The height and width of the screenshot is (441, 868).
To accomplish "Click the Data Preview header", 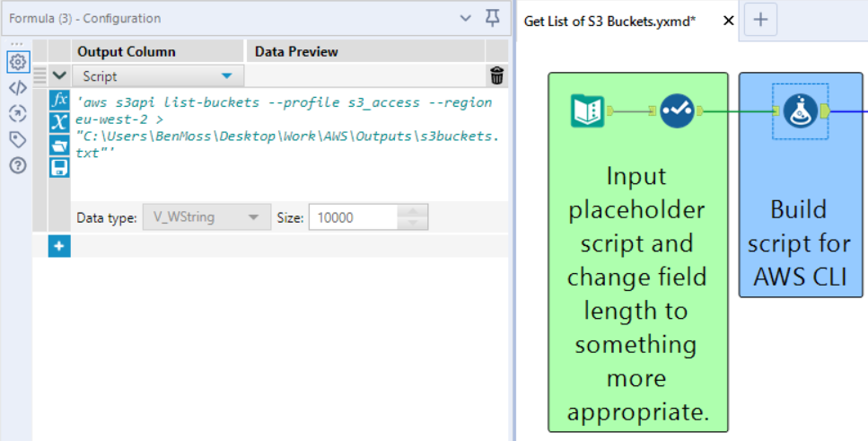I will pos(365,51).
